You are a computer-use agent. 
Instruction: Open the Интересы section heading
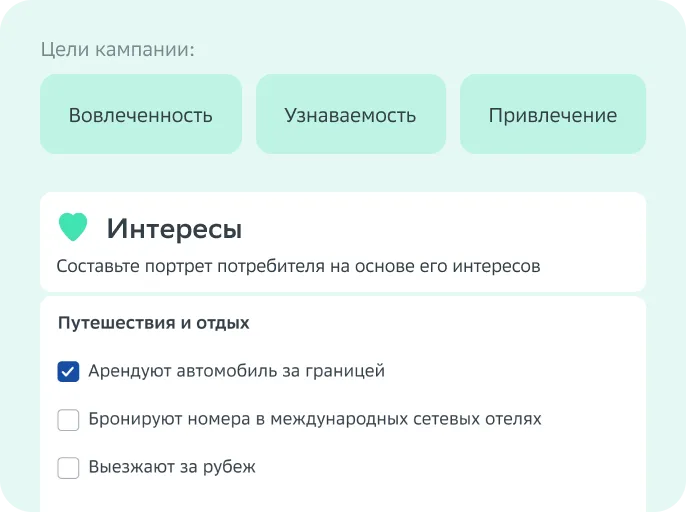coord(174,228)
